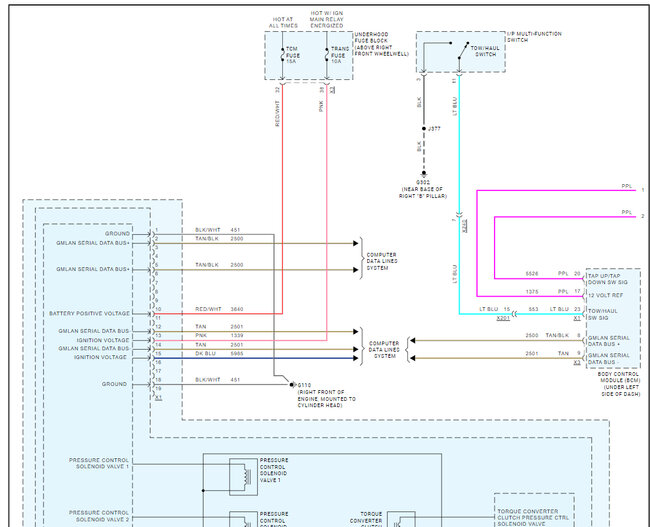Select BLK/WHT 451 at pin 1

pyautogui.click(x=218, y=230)
